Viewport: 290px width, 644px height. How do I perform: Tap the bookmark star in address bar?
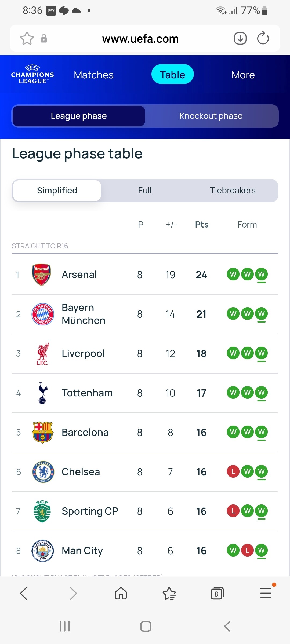pyautogui.click(x=27, y=38)
